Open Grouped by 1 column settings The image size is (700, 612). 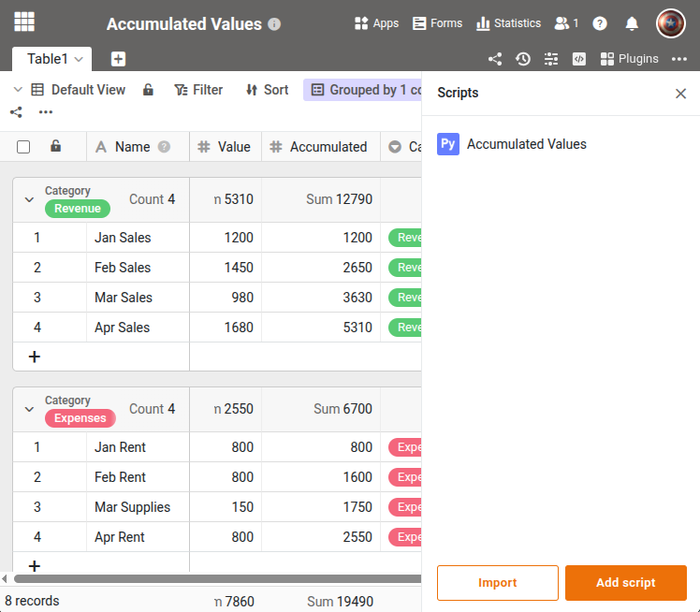point(362,90)
